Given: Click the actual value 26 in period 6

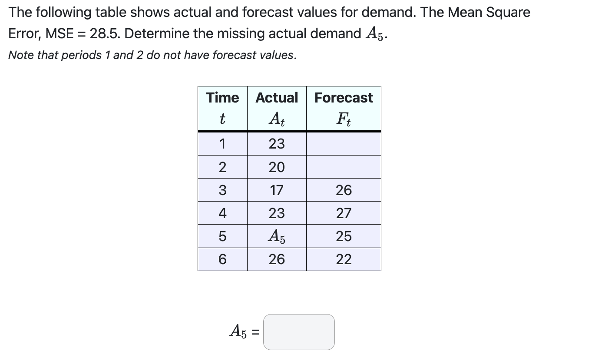Looking at the screenshot, I should [277, 259].
